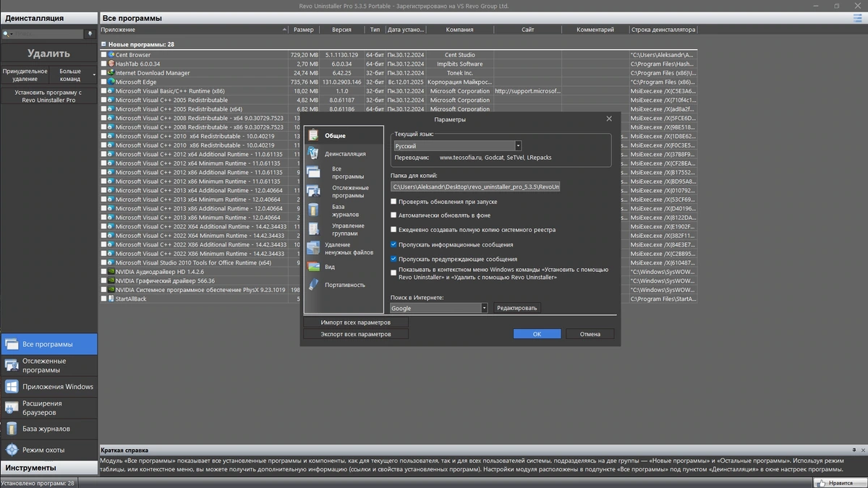This screenshot has height=488, width=868.
Task: Select Microsoft Visual Basic/C++ Runtime (x86) row
Action: click(398, 91)
